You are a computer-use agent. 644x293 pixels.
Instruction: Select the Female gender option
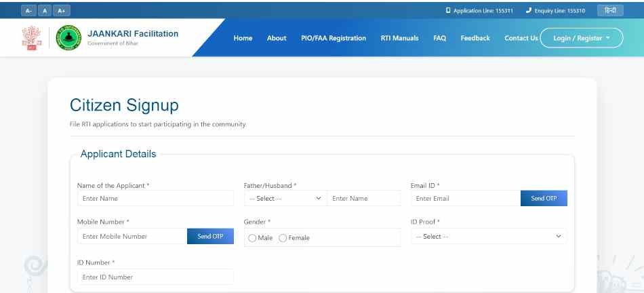[x=283, y=238]
